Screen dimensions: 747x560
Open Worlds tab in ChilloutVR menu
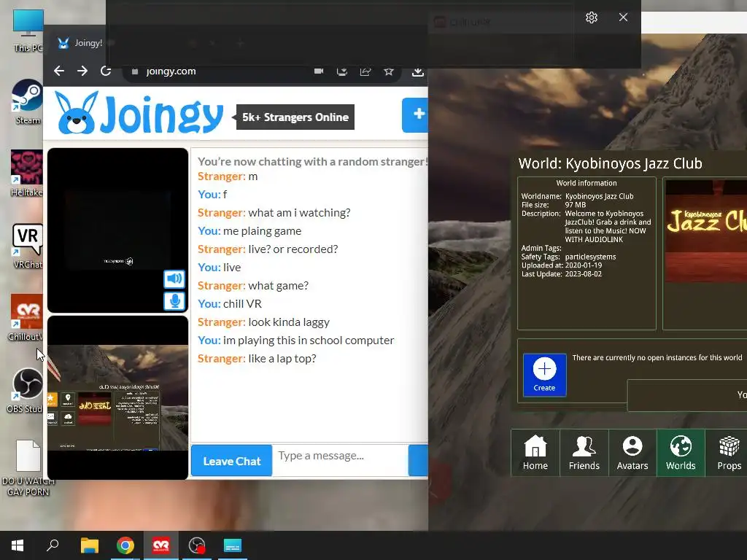click(x=681, y=453)
